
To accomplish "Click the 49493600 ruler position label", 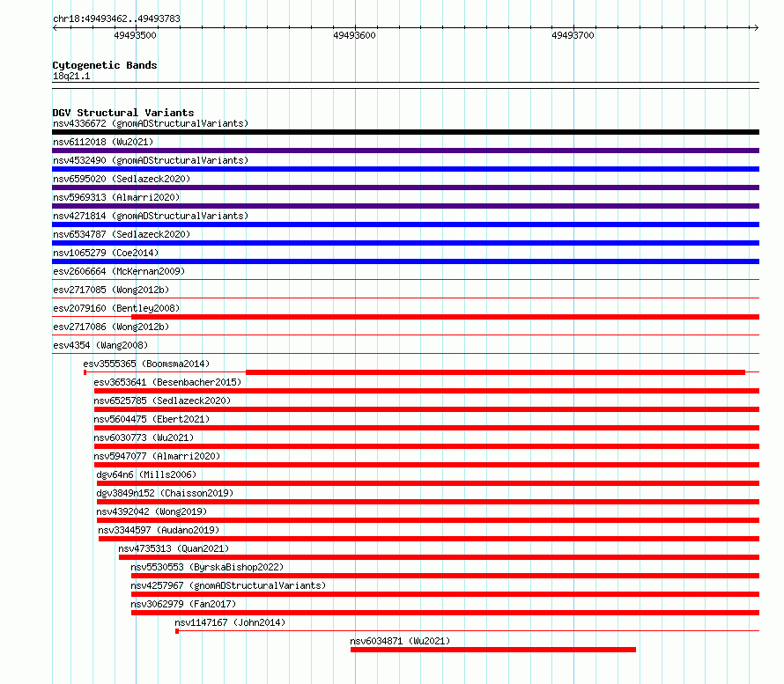I will 354,35.
